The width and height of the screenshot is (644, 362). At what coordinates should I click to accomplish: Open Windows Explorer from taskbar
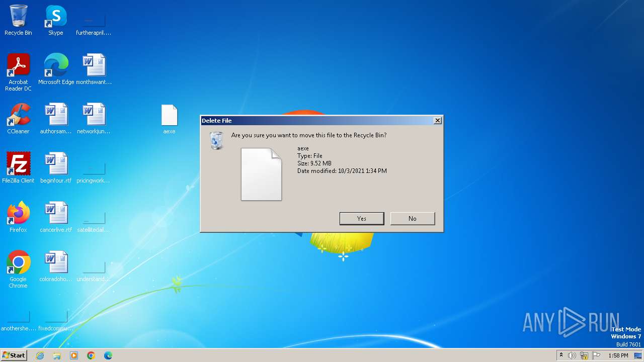[57, 355]
